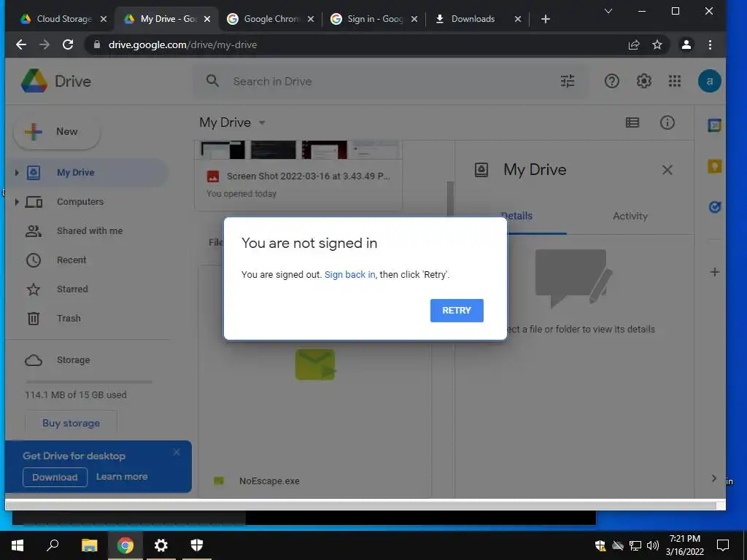Open a new browser tab
The height and width of the screenshot is (560, 747).
[x=546, y=19]
